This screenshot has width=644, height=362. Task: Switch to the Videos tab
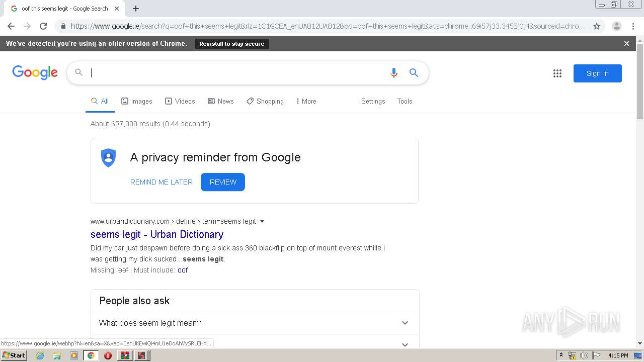click(x=180, y=101)
